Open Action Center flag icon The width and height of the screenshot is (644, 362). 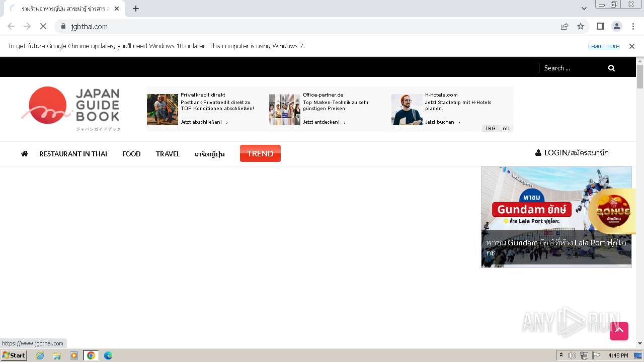[596, 355]
